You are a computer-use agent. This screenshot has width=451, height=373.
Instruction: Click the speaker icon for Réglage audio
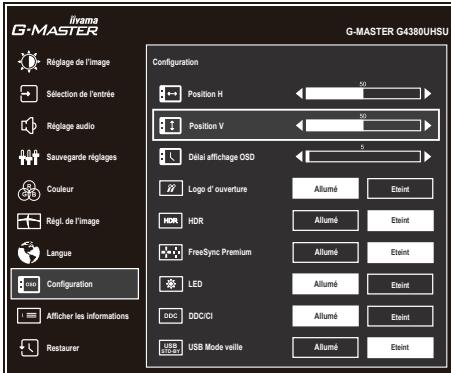(x=29, y=126)
